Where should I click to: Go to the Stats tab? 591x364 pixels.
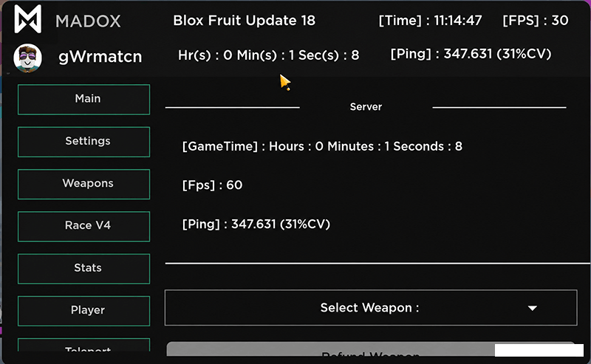[x=83, y=268]
